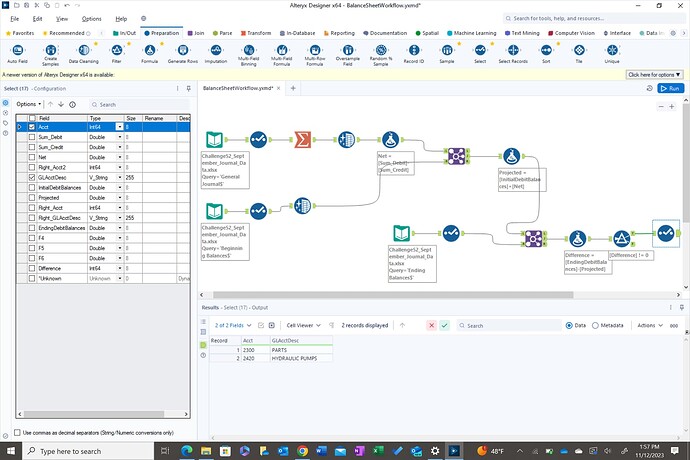This screenshot has width=690, height=460.
Task: Click the Summarize tool on canvas
Action: (302, 140)
